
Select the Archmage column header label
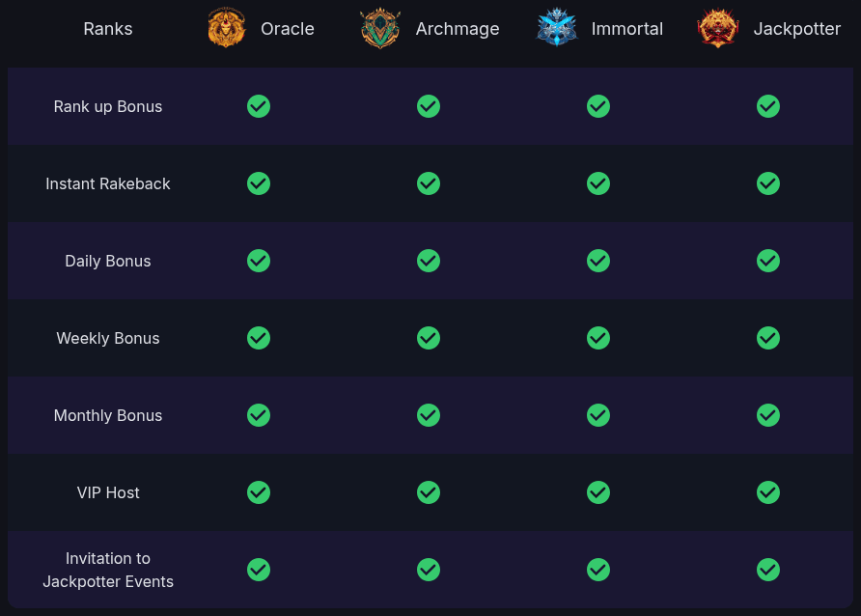(458, 29)
